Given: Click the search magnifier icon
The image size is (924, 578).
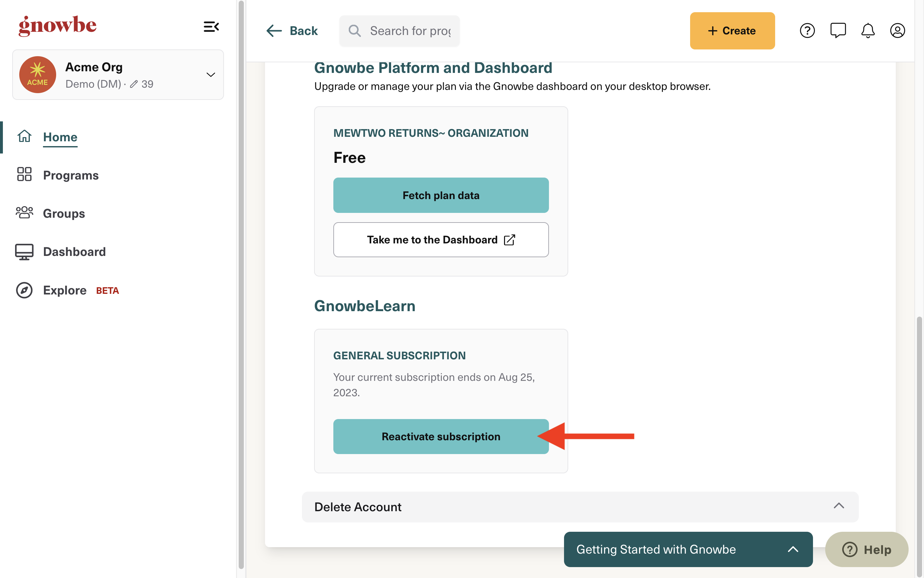Looking at the screenshot, I should click(x=355, y=31).
